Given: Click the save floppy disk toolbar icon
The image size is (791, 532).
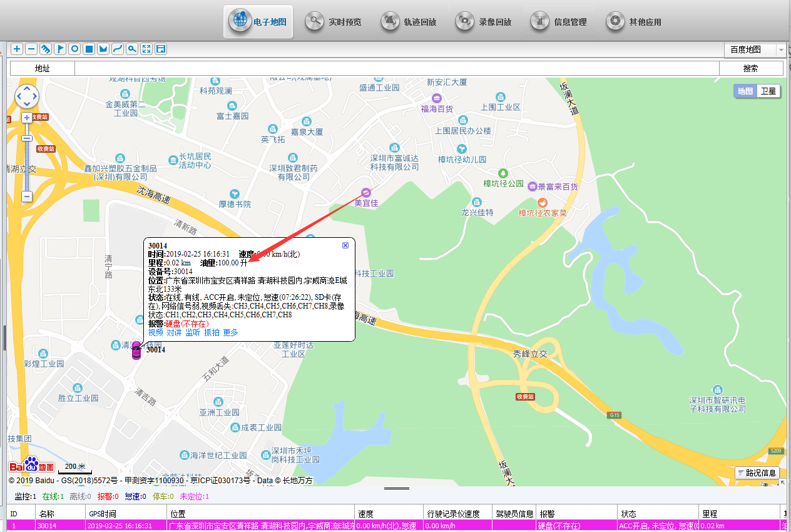Looking at the screenshot, I should click(x=160, y=49).
